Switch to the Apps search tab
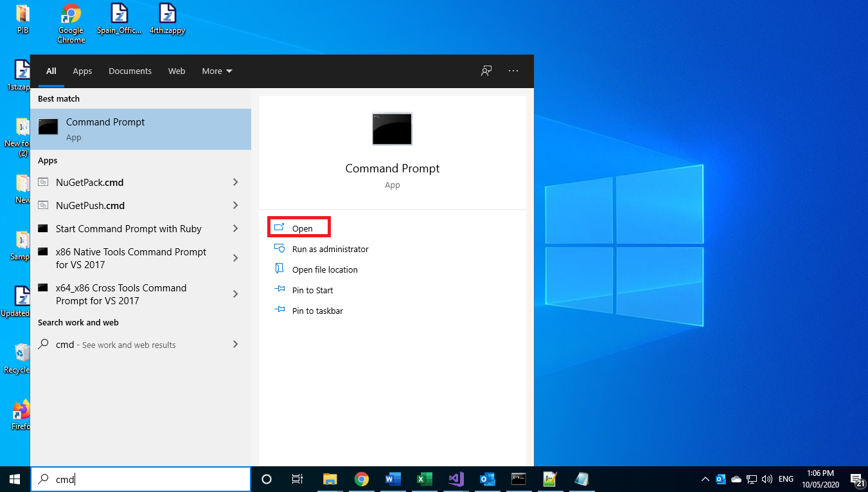 click(x=82, y=71)
